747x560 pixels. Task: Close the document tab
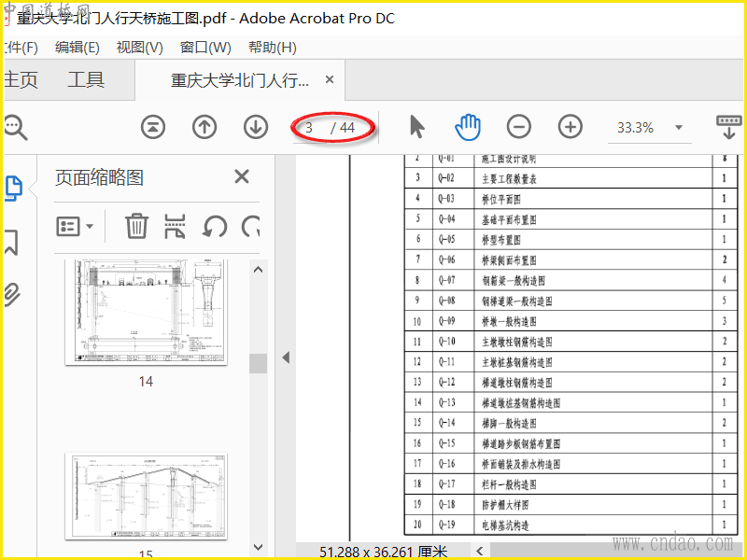330,80
